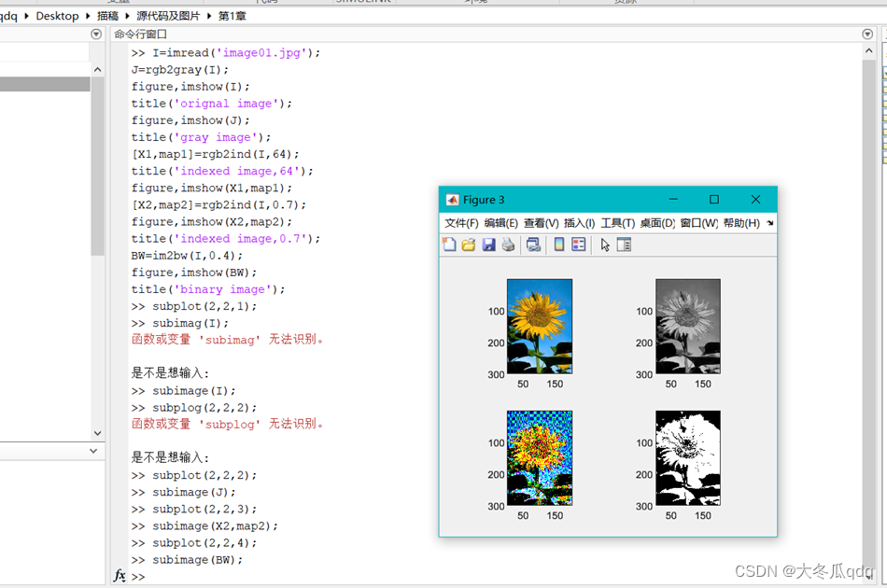Expand the bottom-left details panel chevron
Screen dimensions: 887x588
[x=93, y=451]
